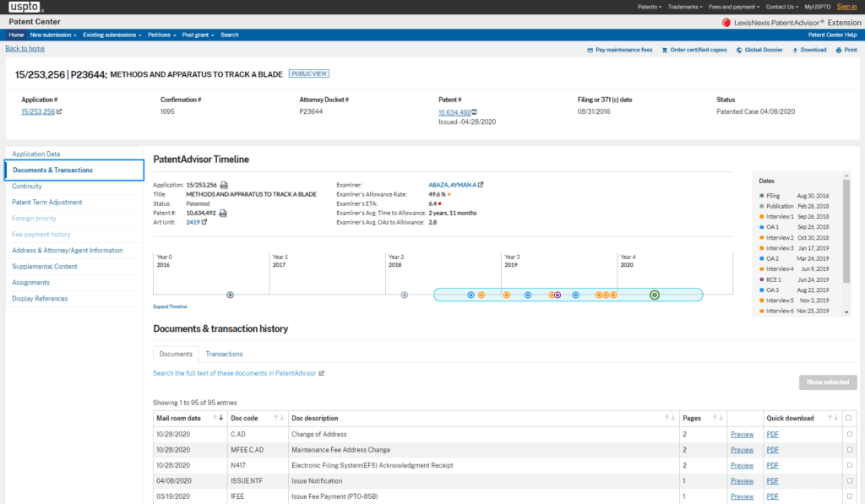Click the Expand Timeline link

170,306
